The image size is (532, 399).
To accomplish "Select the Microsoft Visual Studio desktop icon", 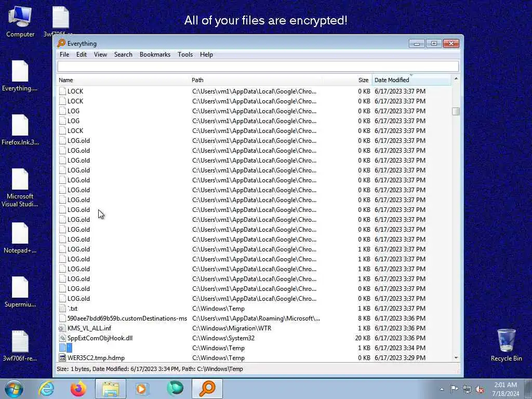I will [x=20, y=188].
